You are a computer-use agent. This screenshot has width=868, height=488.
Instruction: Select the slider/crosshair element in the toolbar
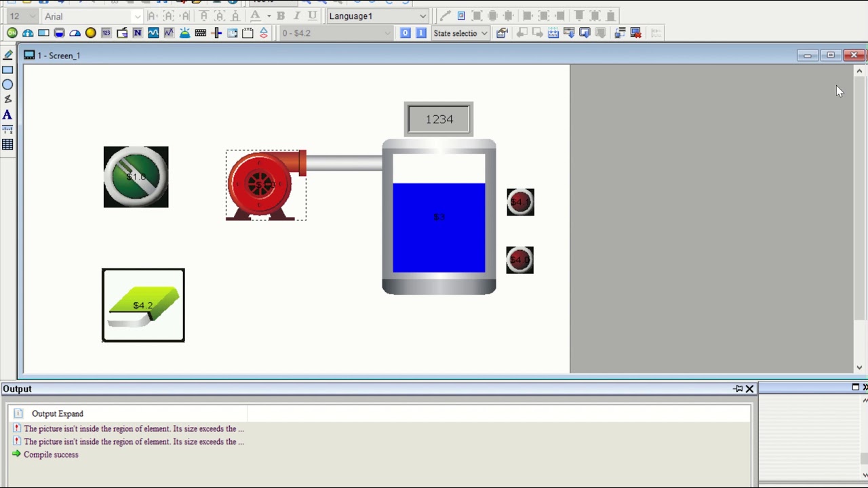(216, 33)
